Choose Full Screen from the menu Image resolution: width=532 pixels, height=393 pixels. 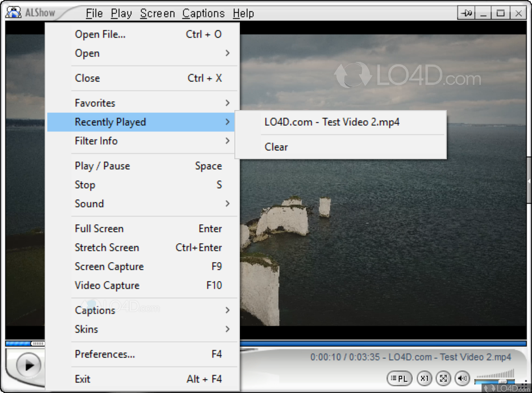[x=142, y=229]
